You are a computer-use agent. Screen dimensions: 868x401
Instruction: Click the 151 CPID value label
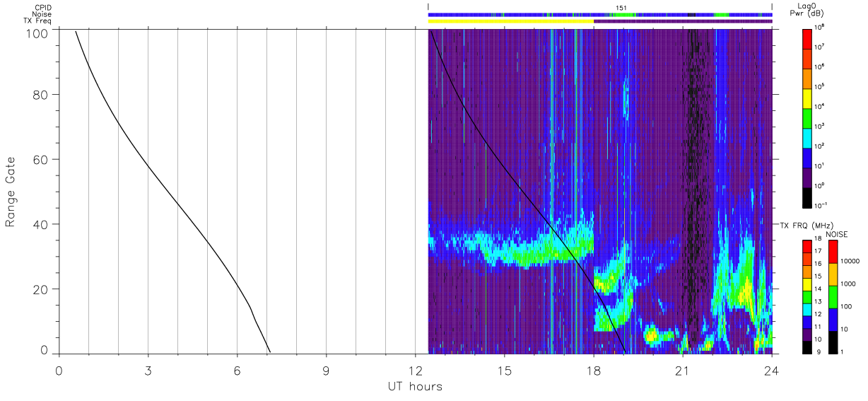(x=621, y=7)
